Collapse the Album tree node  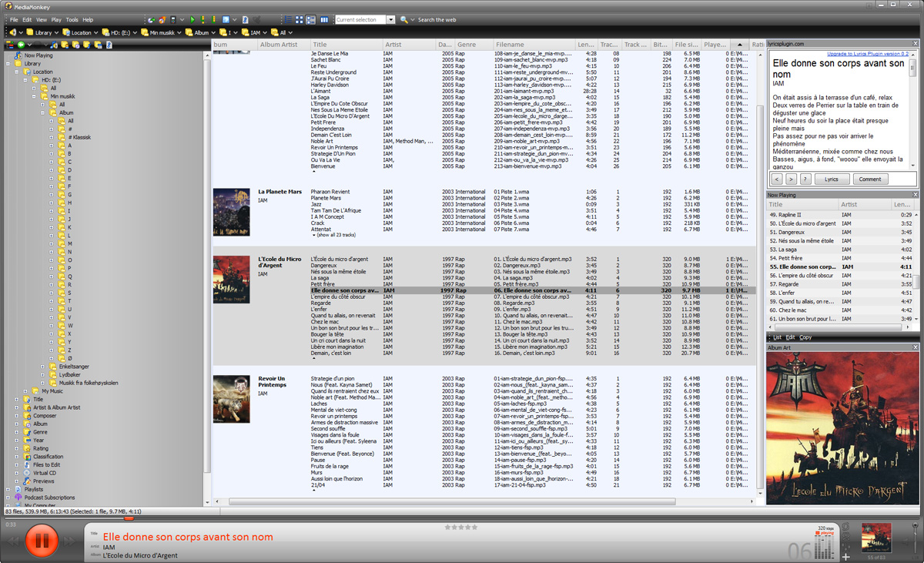click(42, 112)
